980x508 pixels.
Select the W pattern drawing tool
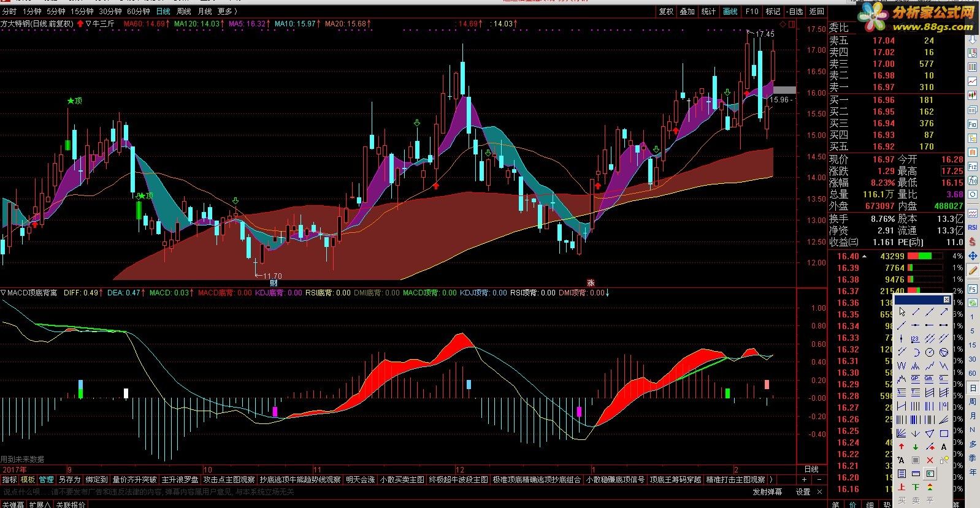[x=902, y=365]
